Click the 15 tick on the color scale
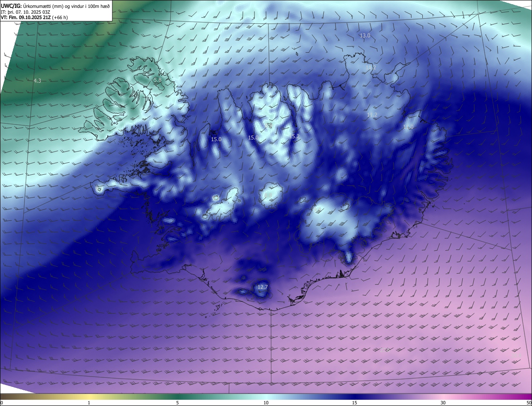532x406 pixels. pyautogui.click(x=355, y=403)
